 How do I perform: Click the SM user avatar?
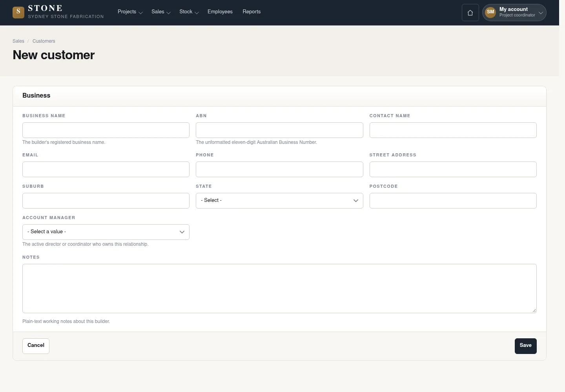(490, 12)
